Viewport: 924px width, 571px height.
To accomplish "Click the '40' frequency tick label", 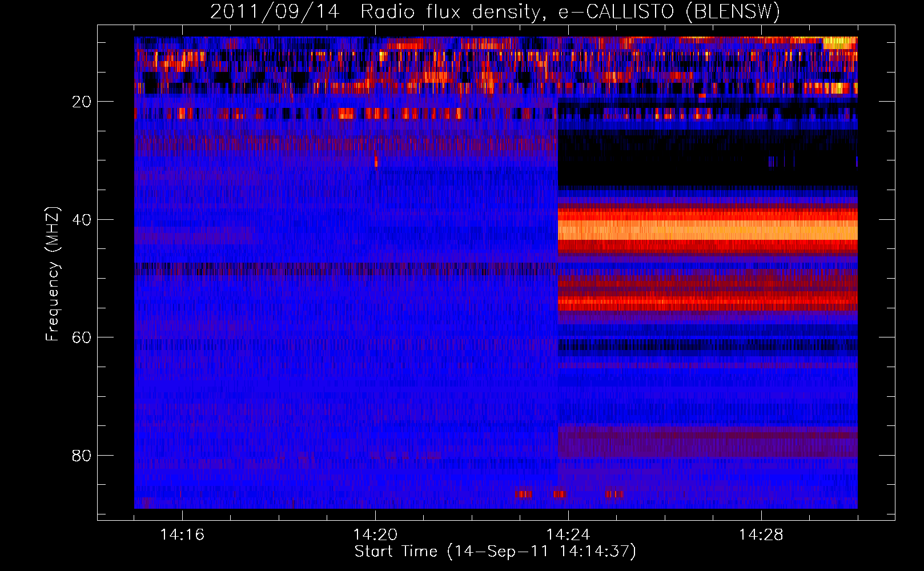I will [82, 220].
